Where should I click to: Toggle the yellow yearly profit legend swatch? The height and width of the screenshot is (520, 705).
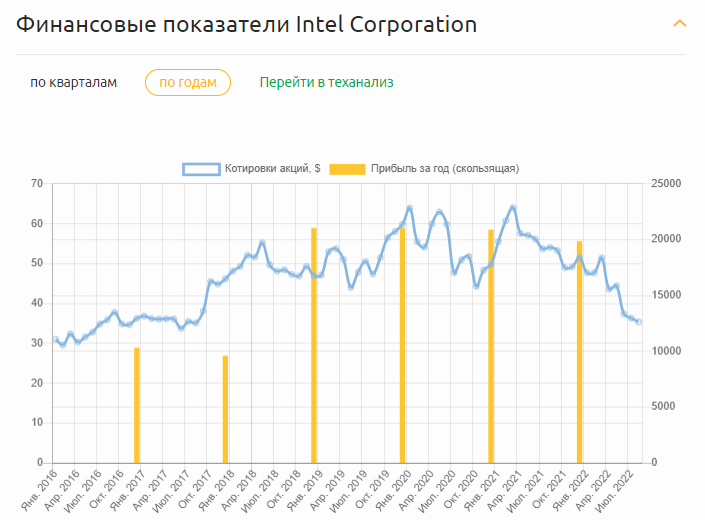(347, 169)
